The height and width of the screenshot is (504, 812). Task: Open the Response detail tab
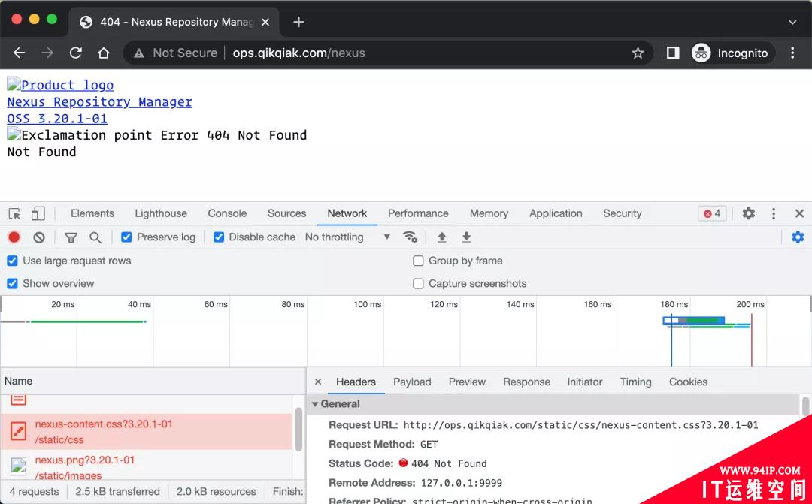[x=526, y=382]
